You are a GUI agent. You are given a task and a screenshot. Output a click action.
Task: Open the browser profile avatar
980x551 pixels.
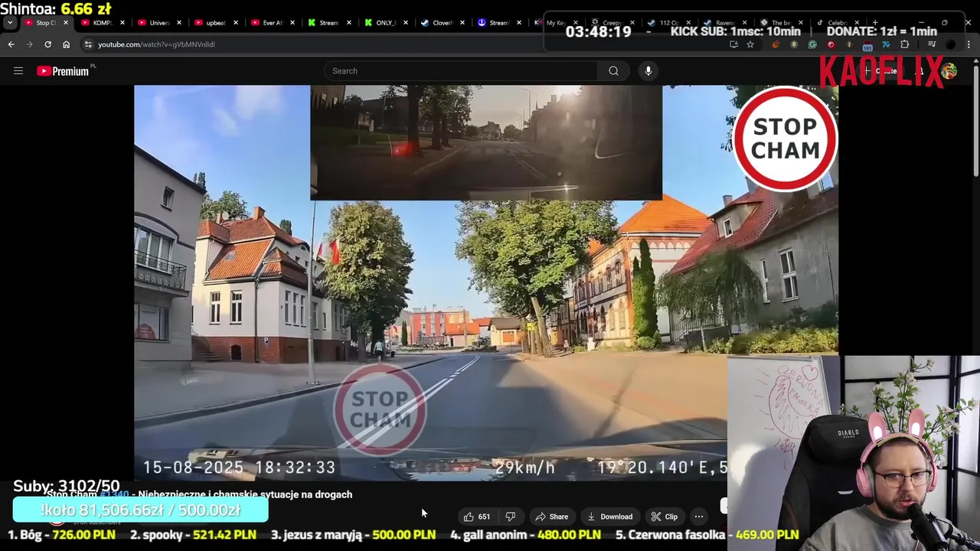[x=951, y=44]
